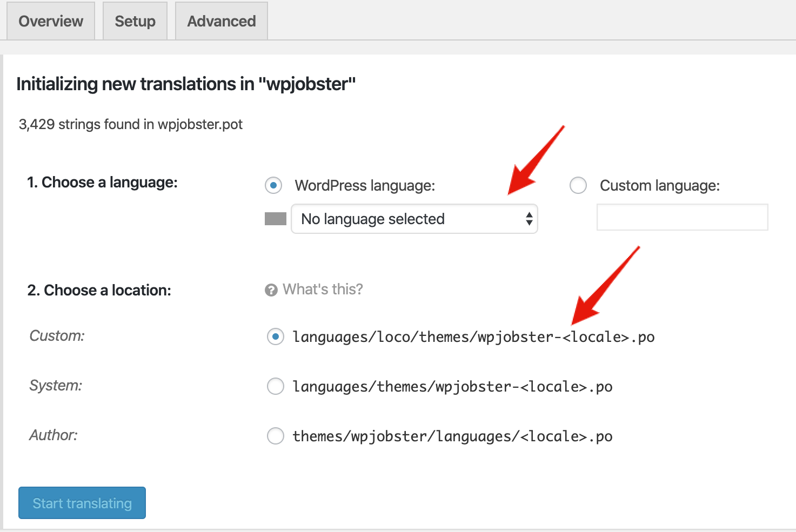Click the 'System:' location label

(56, 386)
